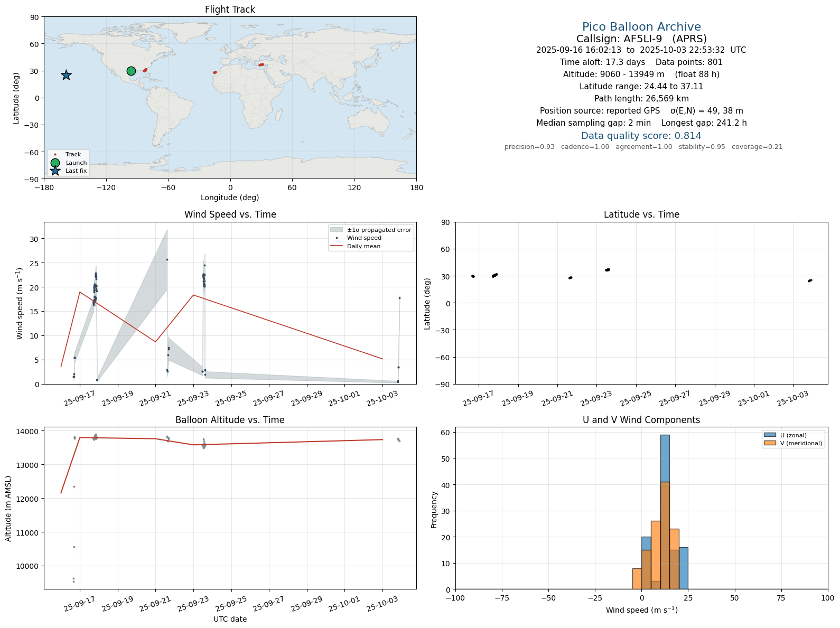Click the blue U (zonal) legend swatch
This screenshot has width=840, height=628.
click(x=770, y=435)
